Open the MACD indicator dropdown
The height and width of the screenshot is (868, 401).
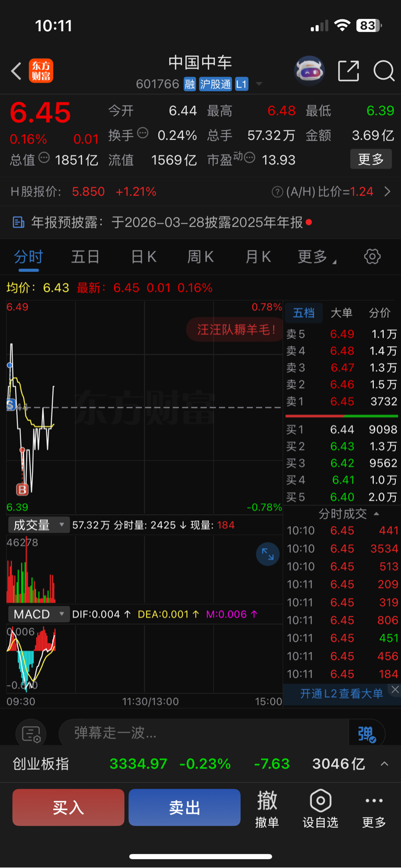pos(39,614)
